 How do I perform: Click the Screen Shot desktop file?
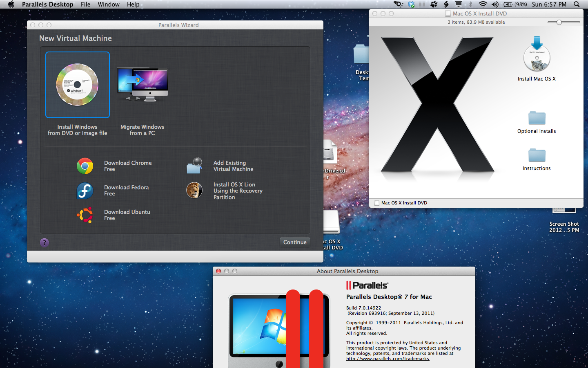click(564, 219)
